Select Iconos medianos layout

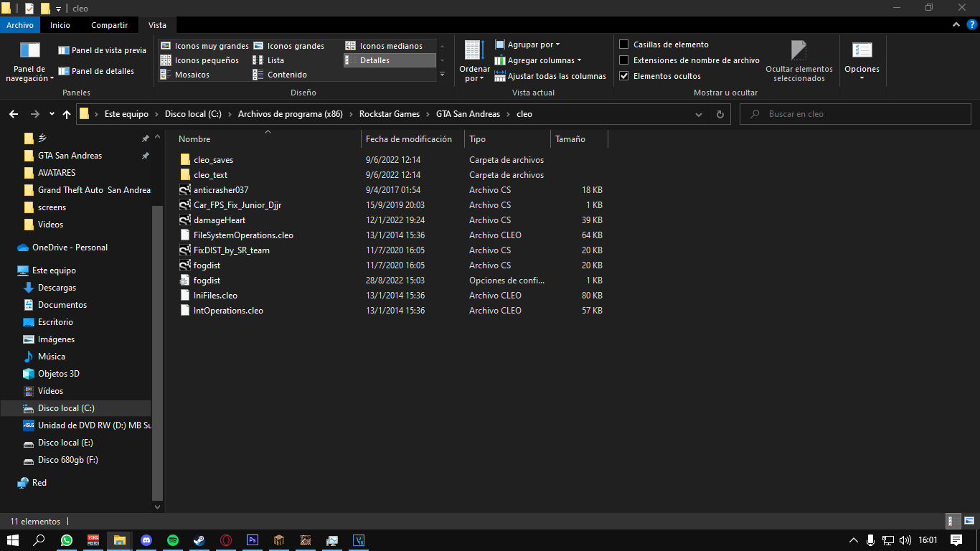point(385,46)
